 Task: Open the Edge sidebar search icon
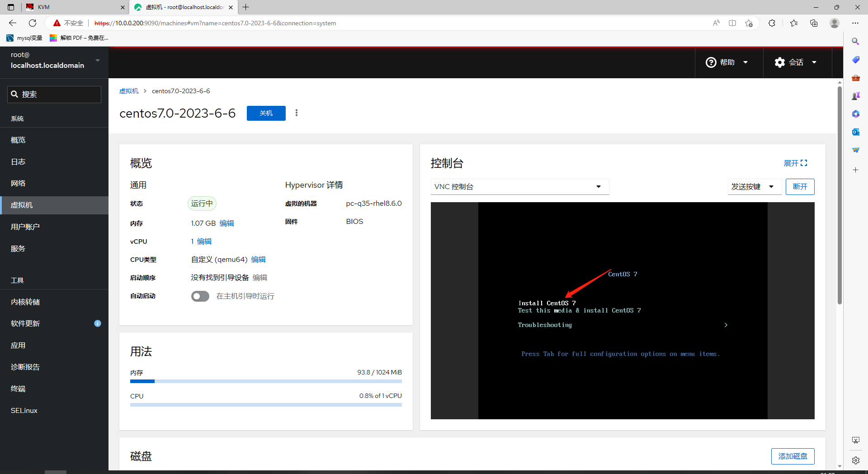coord(855,42)
